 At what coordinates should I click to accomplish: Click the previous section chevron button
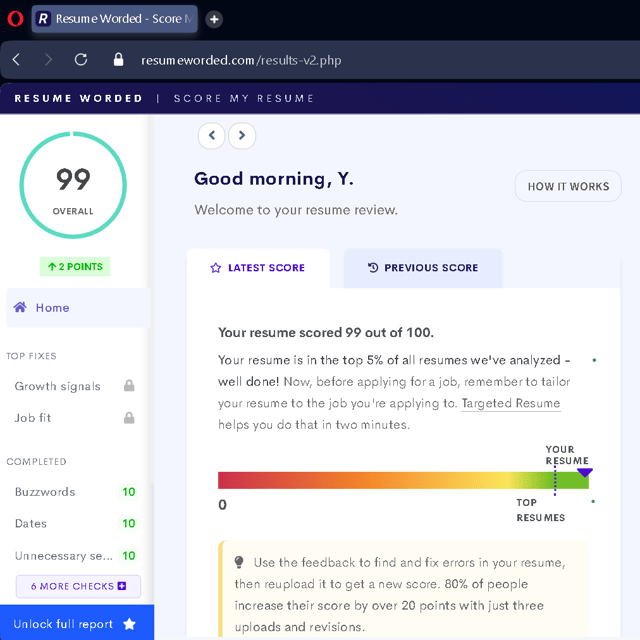(x=211, y=136)
